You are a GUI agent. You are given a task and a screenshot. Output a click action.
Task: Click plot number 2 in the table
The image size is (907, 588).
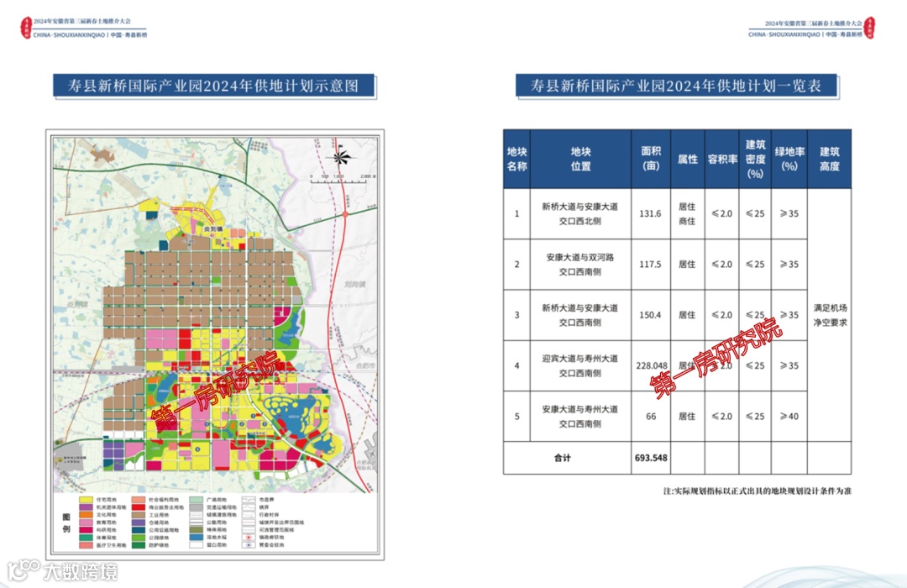[516, 265]
